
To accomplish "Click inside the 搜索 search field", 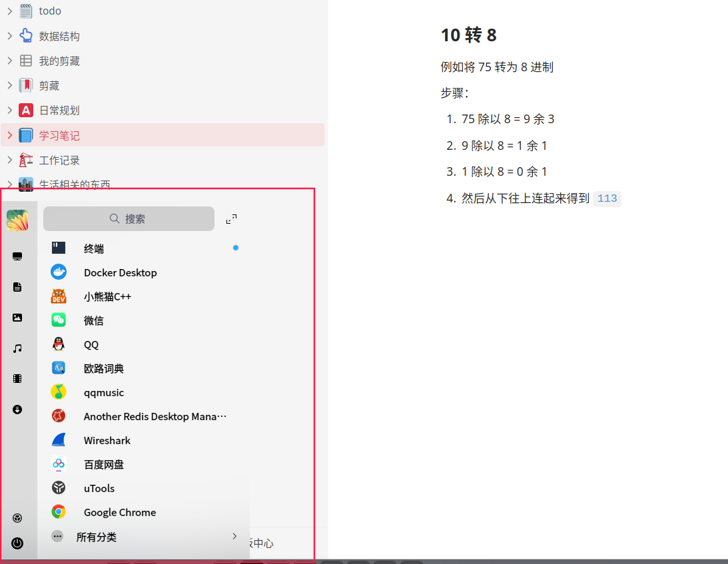I will [x=129, y=218].
